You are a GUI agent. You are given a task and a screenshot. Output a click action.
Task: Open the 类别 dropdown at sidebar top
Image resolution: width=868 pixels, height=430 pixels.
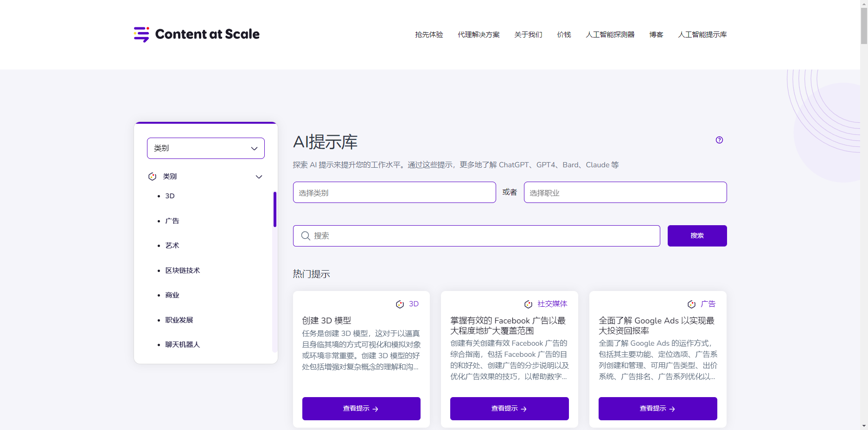pos(205,148)
